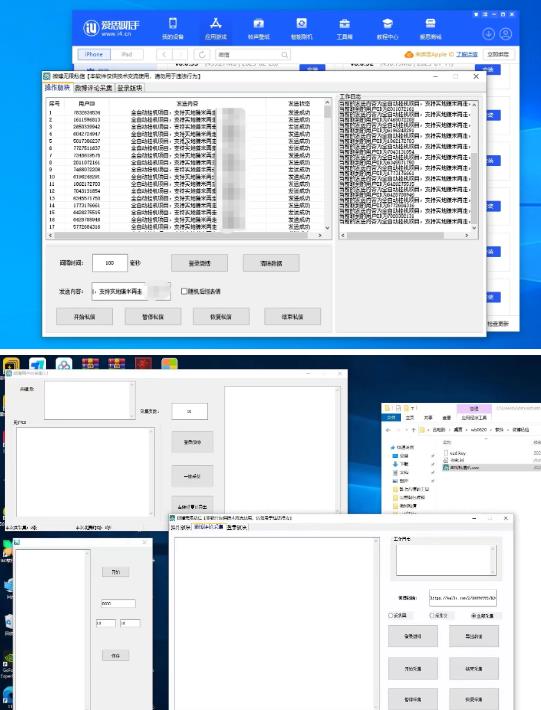Image resolution: width=541 pixels, height=710 pixels.
Task: Launch the red square desktop icon
Action: coord(143,363)
